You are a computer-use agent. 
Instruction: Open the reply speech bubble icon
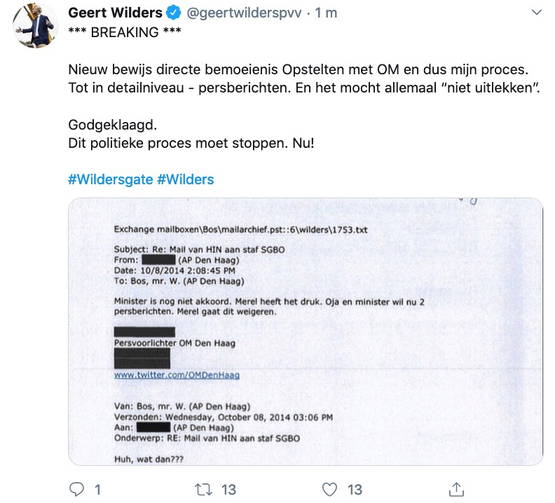coord(77,489)
